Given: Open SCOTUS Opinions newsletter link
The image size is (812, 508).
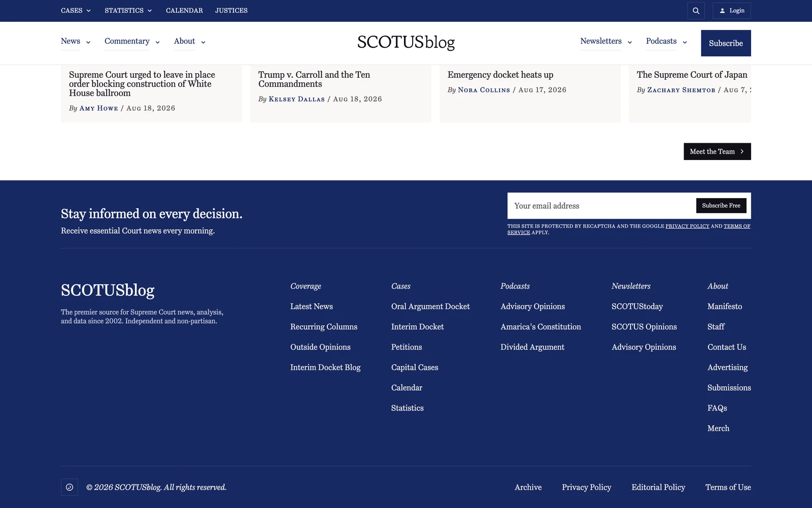Looking at the screenshot, I should [644, 327].
